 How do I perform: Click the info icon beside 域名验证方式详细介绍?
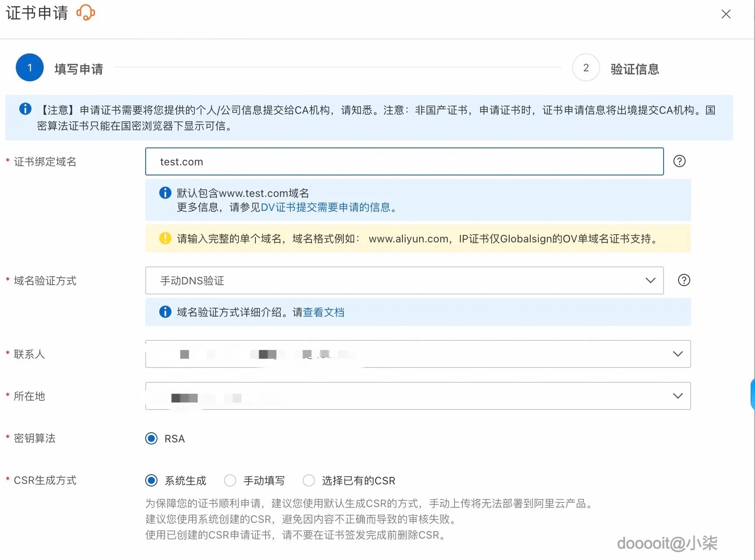(164, 311)
